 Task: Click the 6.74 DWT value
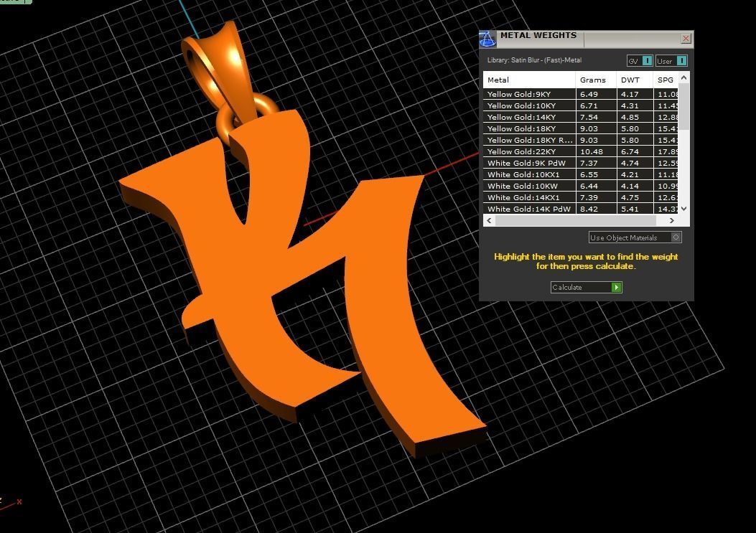tap(630, 152)
